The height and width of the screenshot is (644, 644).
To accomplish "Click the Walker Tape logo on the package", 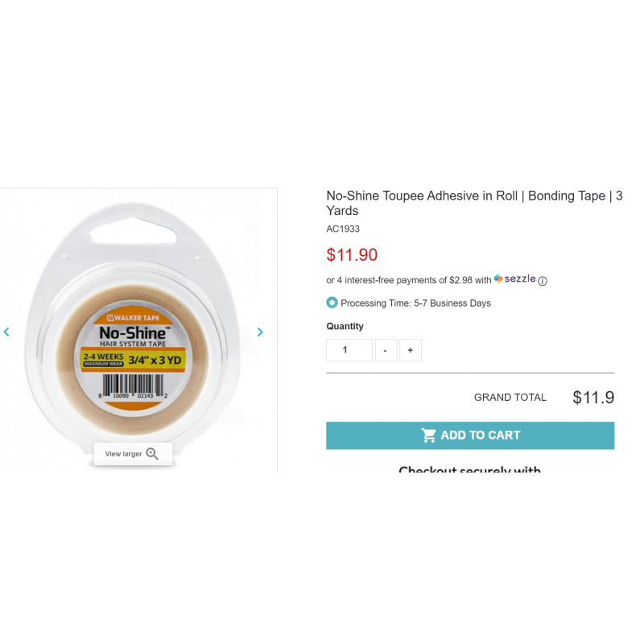I will click(x=133, y=317).
